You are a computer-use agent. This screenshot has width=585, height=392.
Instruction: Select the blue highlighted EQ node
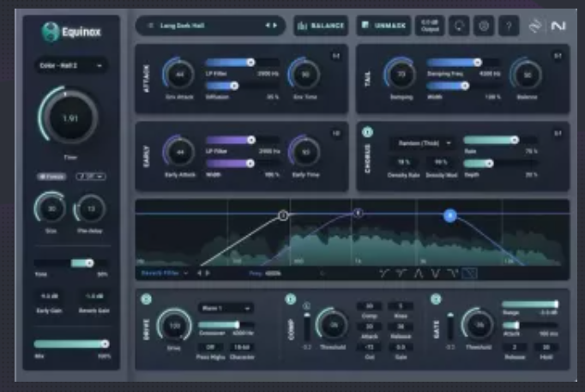click(x=450, y=215)
